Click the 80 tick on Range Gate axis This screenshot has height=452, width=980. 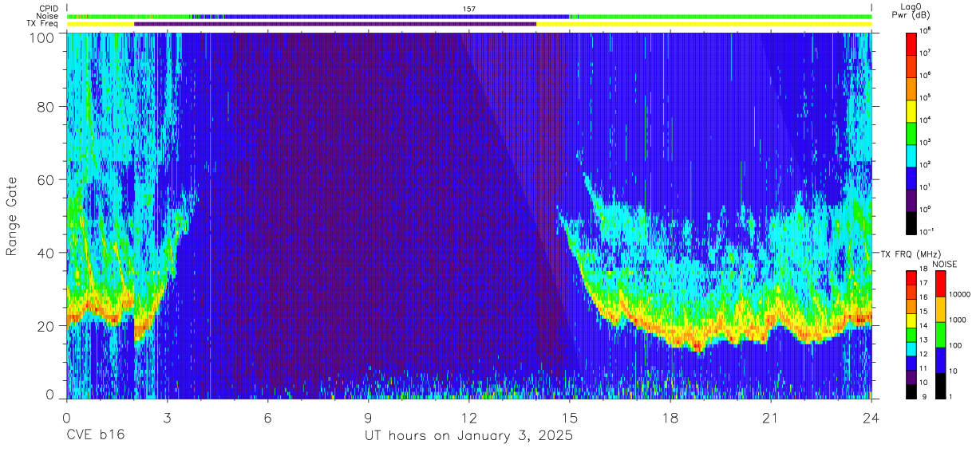(x=45, y=108)
